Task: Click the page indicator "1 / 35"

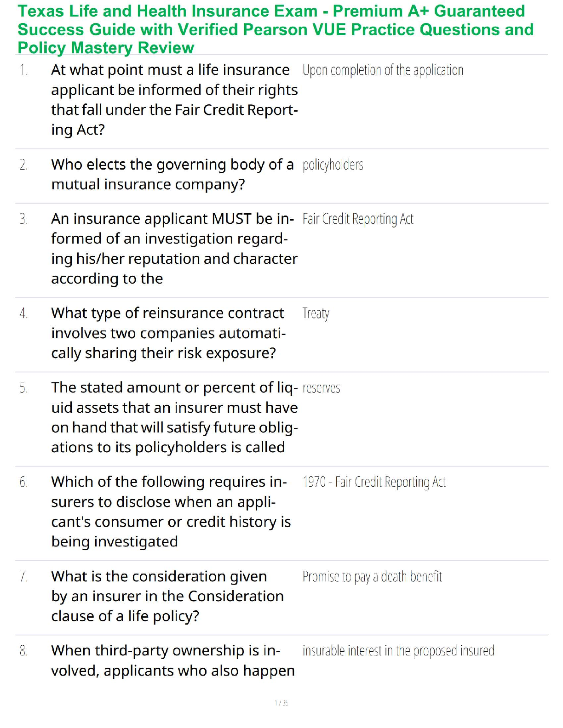Action: pos(281,703)
